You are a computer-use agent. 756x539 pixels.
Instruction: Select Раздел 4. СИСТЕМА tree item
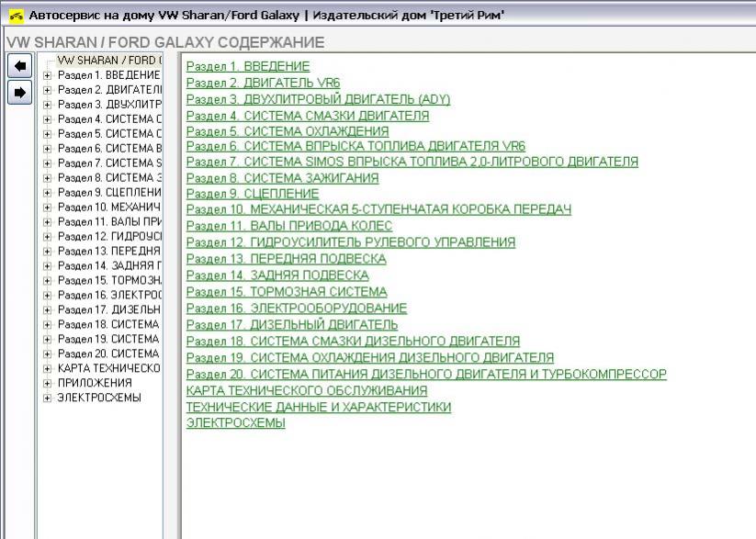(x=110, y=119)
